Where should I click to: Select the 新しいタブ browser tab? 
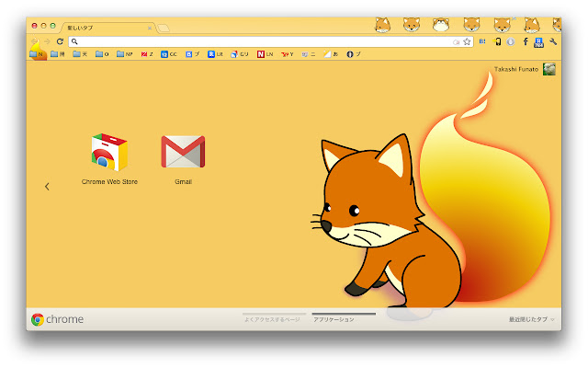(107, 28)
